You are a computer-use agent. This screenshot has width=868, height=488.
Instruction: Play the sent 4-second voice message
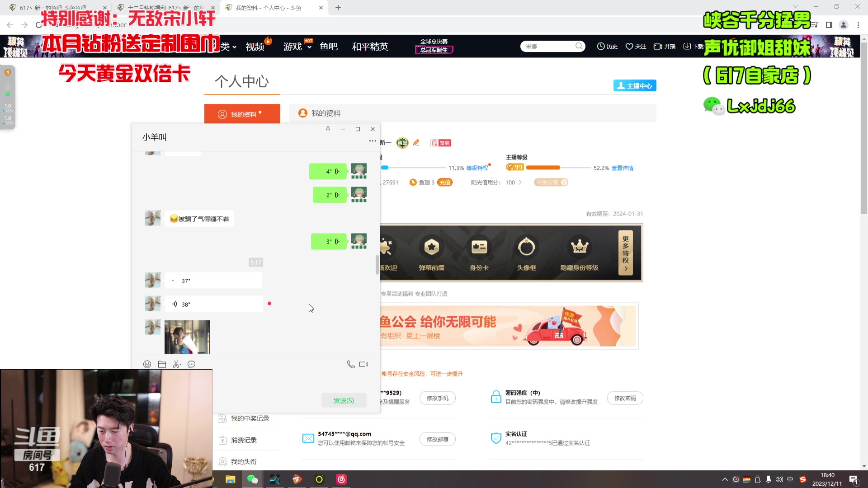(x=328, y=171)
